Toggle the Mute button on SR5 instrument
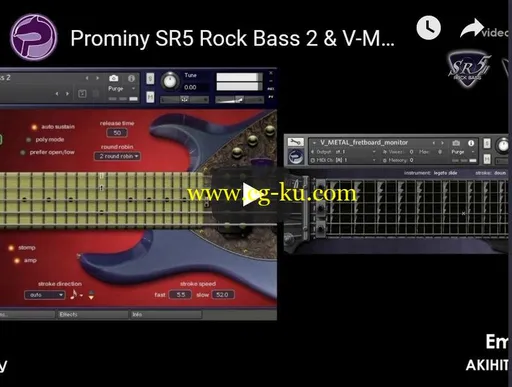Image resolution: width=512 pixels, height=387 pixels. pos(150,97)
